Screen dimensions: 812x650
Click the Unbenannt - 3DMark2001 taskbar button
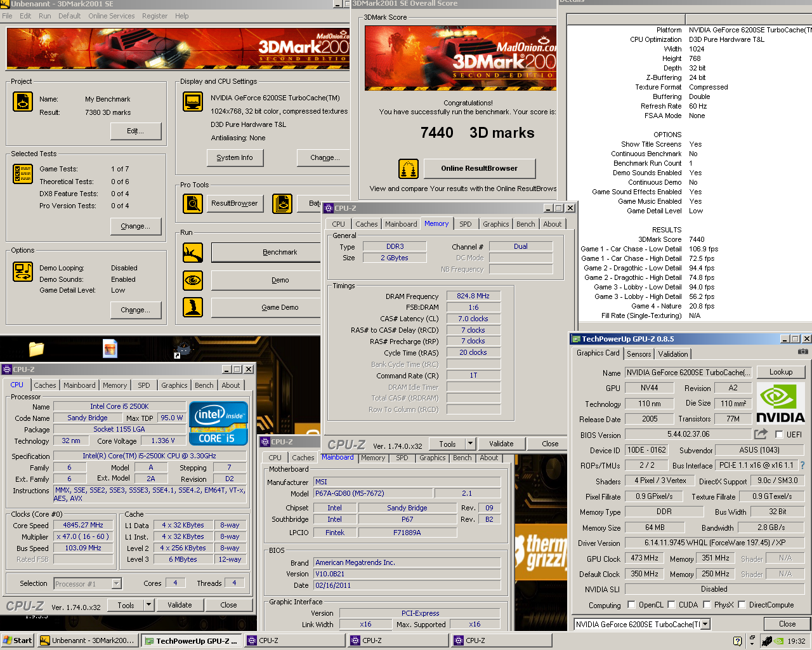click(x=88, y=641)
